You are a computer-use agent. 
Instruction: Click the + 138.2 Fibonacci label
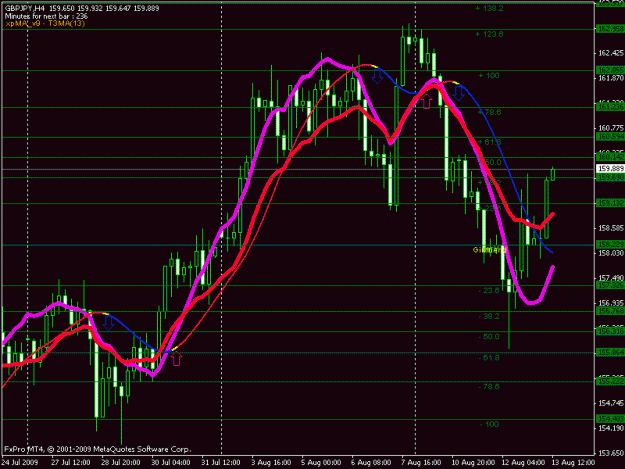(x=489, y=8)
